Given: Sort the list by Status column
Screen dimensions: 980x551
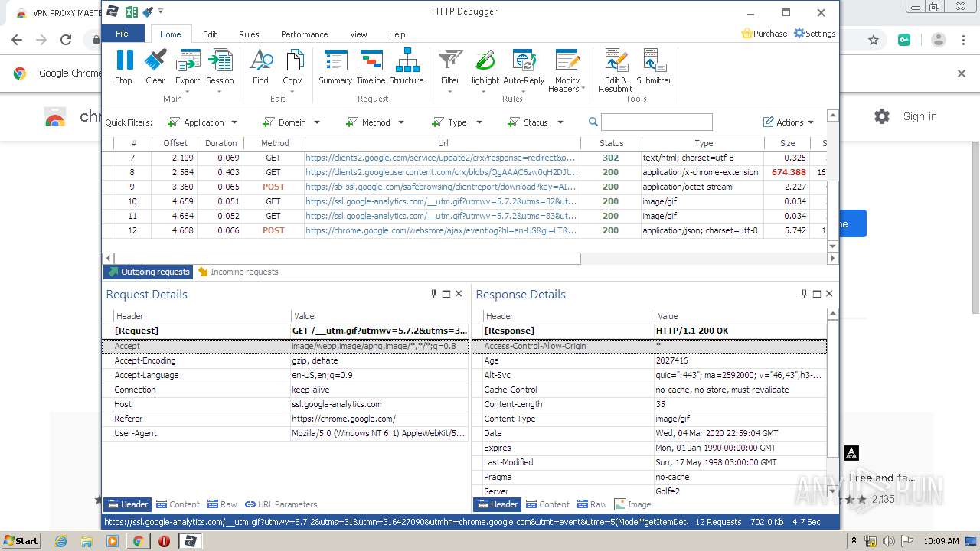Looking at the screenshot, I should 611,143.
